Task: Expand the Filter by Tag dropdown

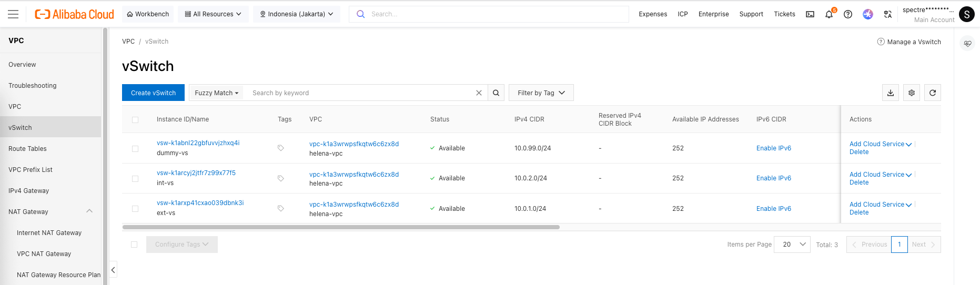Action: click(x=541, y=93)
